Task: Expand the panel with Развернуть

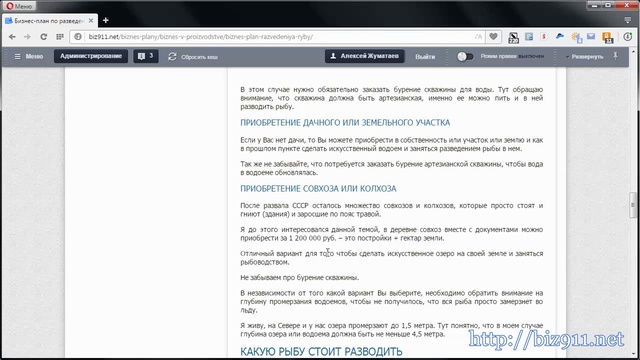Action: (x=584, y=57)
